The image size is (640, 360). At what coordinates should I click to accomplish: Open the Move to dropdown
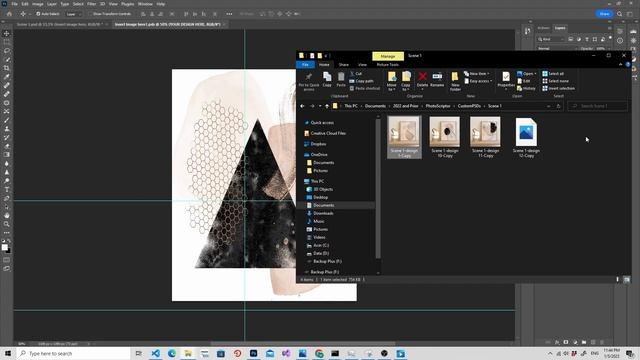point(391,82)
